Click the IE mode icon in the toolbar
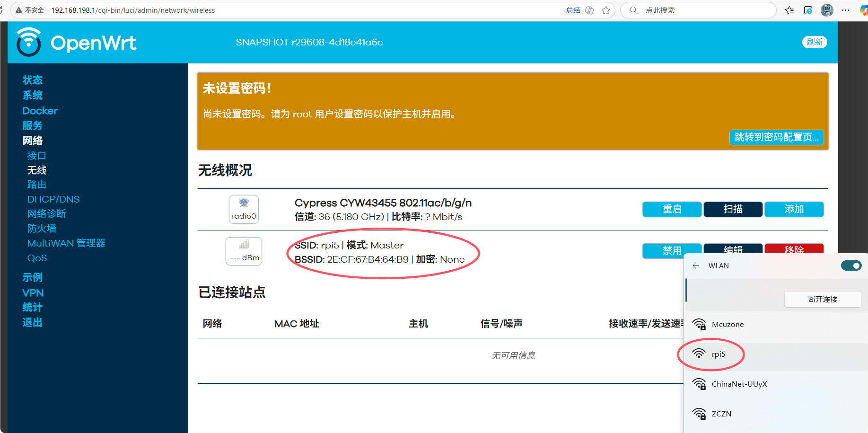 click(x=808, y=10)
